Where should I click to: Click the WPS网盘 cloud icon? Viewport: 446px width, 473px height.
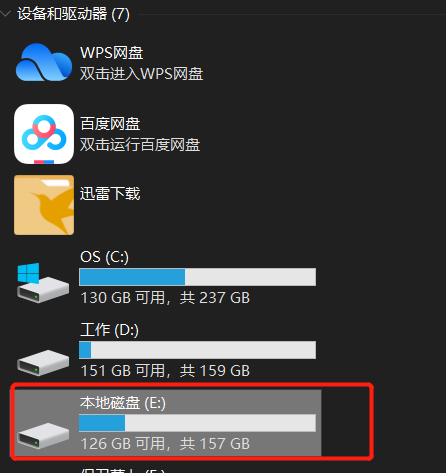(x=44, y=62)
